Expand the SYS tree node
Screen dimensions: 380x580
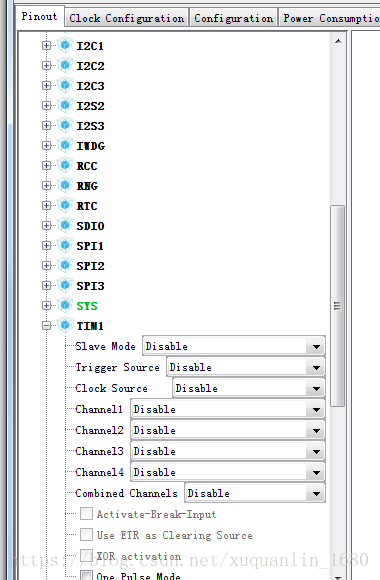tap(46, 305)
